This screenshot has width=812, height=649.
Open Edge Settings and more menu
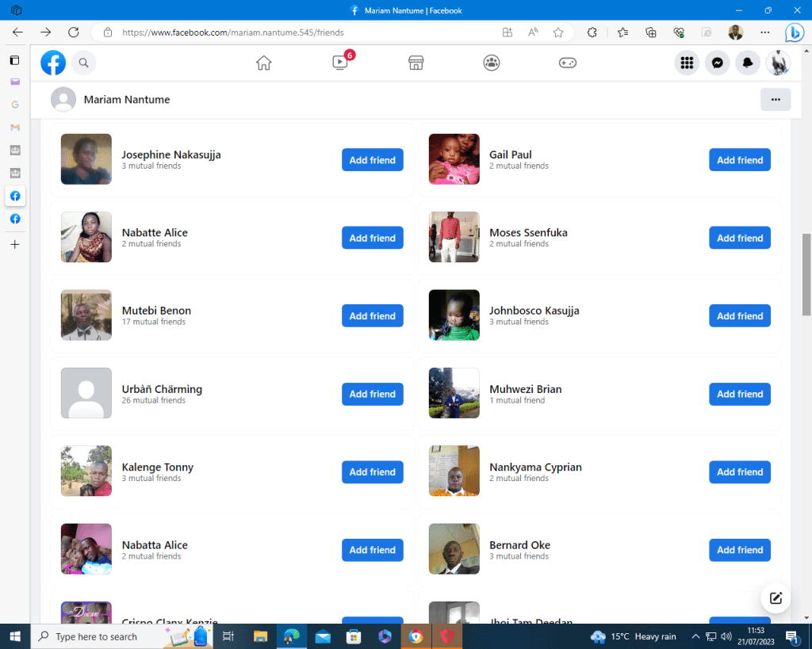click(x=764, y=32)
